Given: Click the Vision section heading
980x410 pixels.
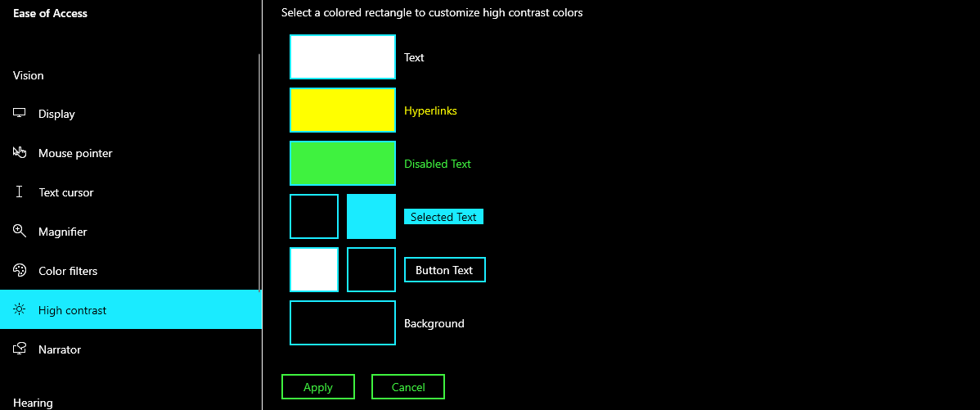Looking at the screenshot, I should pyautogui.click(x=28, y=75).
